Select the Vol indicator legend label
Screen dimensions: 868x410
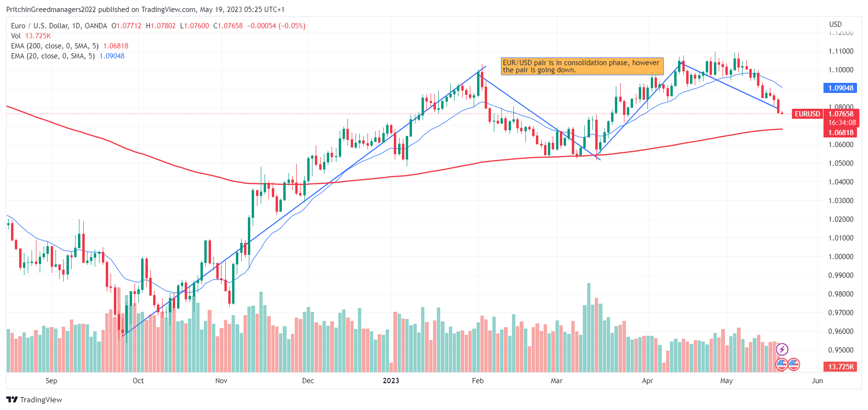click(x=16, y=36)
